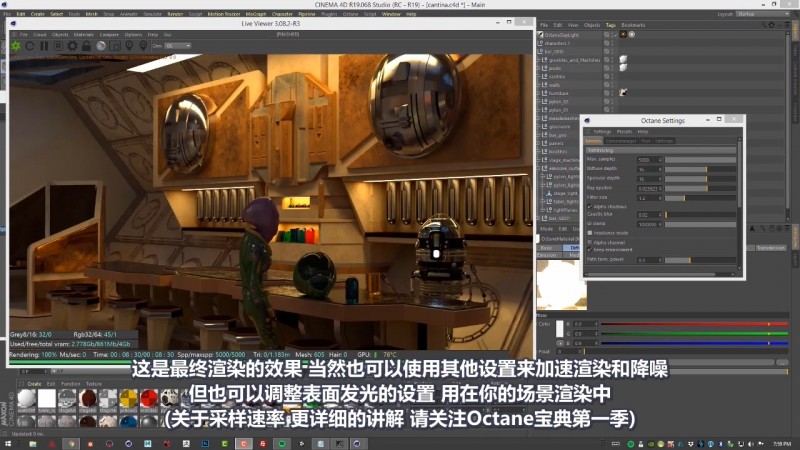
Task: Open the Tags menu in Object Manager
Action: coord(611,25)
